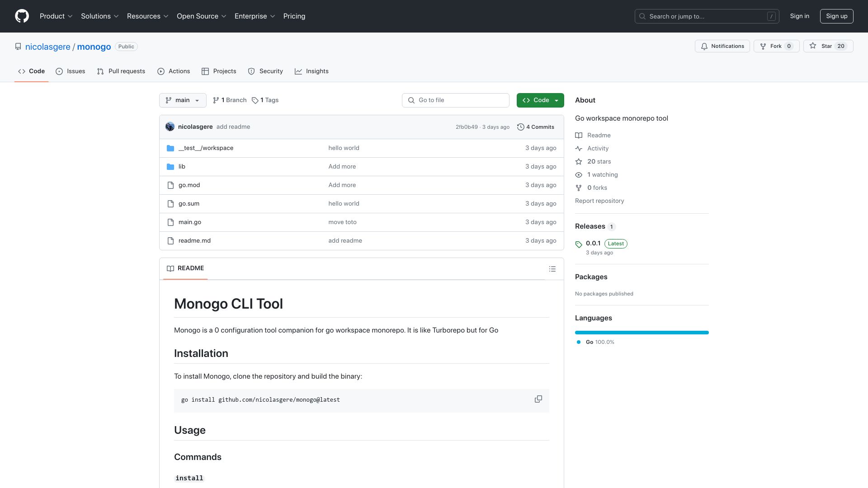Image resolution: width=868 pixels, height=488 pixels.
Task: Open the 1 Tags link
Action: coord(265,100)
